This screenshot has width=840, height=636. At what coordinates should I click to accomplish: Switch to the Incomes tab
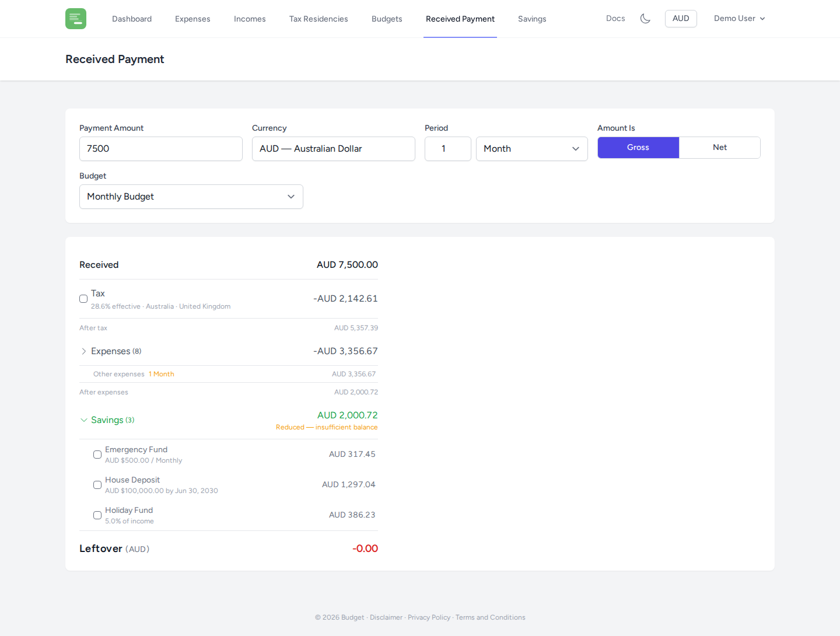click(x=250, y=19)
